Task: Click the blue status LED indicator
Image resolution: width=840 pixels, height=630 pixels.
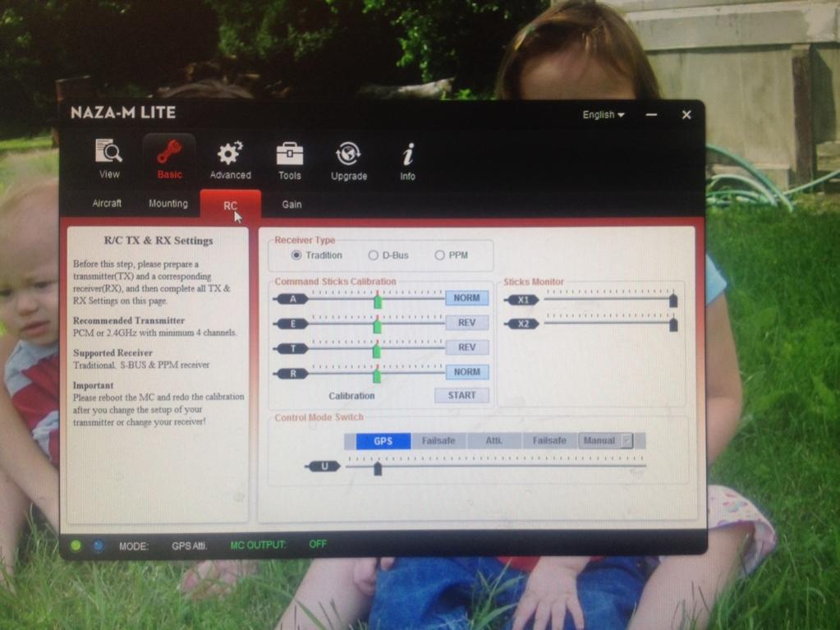Action: 99,546
